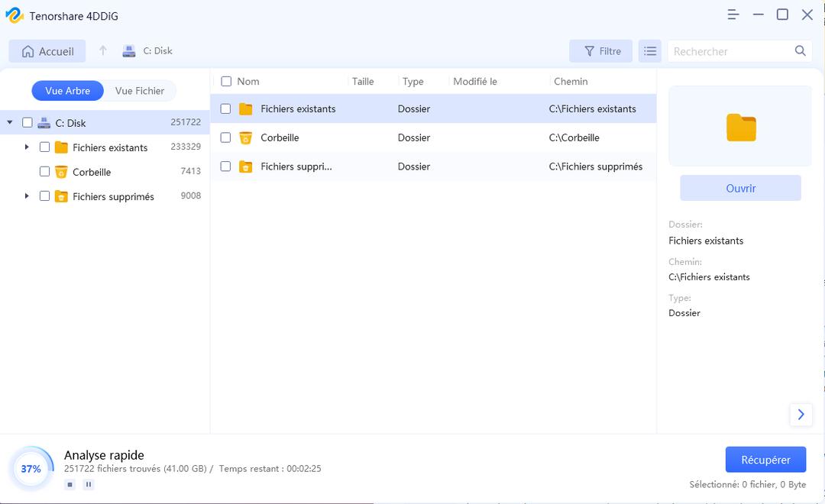
Task: Expand Fichiers existants tree node
Action: pyautogui.click(x=27, y=147)
